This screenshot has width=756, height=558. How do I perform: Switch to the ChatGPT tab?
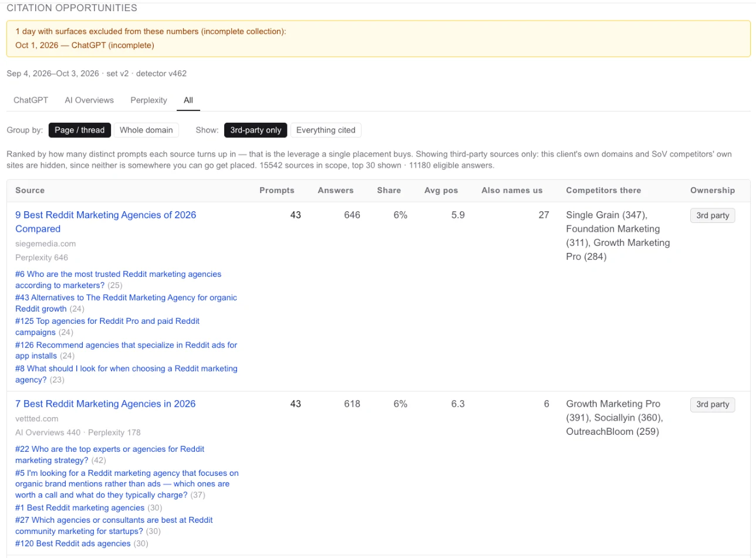[x=31, y=100]
